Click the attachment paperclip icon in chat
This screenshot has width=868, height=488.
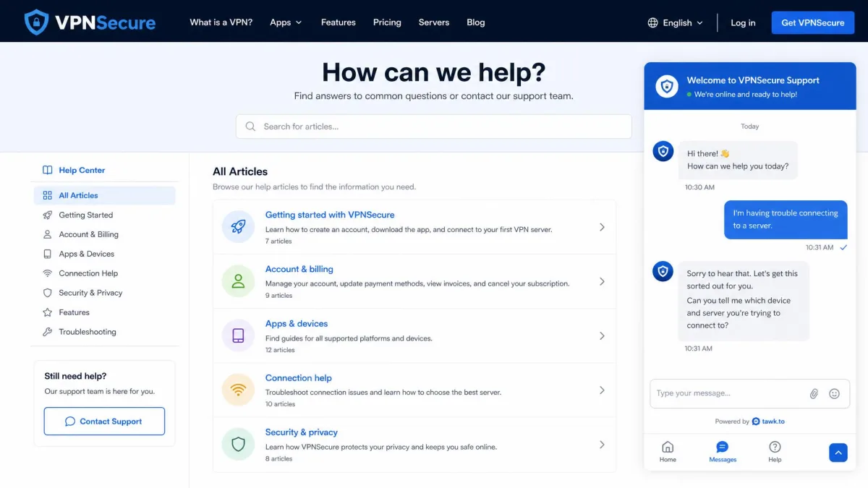tap(814, 394)
